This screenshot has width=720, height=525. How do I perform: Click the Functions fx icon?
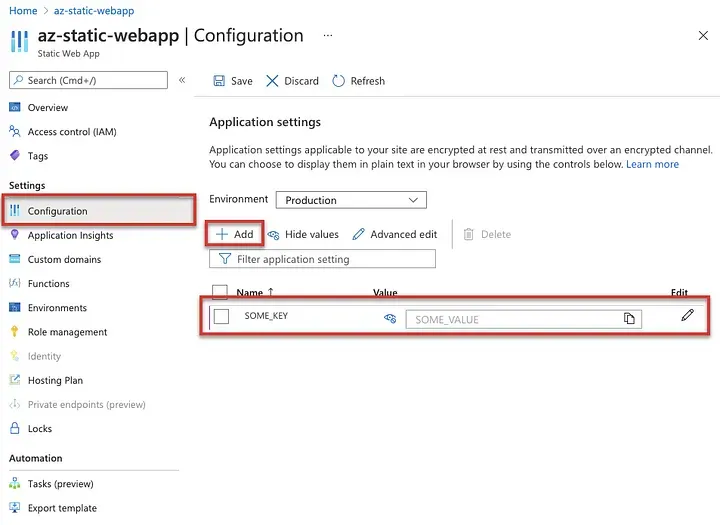click(x=15, y=283)
